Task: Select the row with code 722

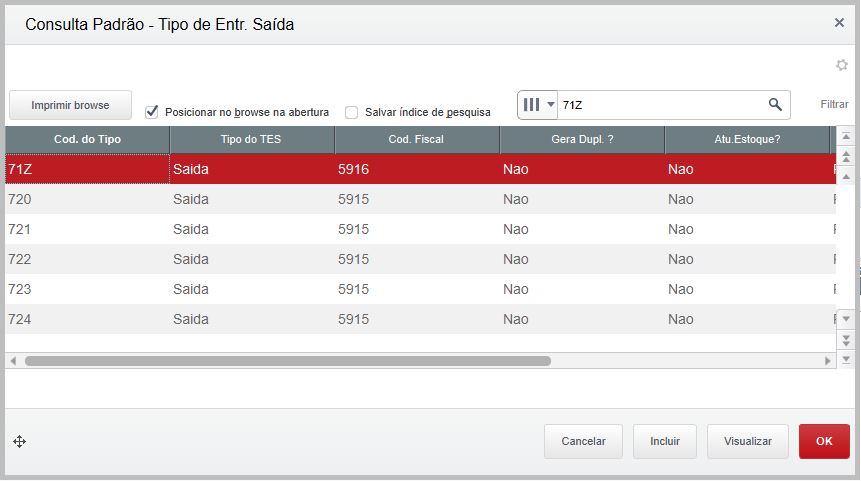Action: tap(420, 259)
